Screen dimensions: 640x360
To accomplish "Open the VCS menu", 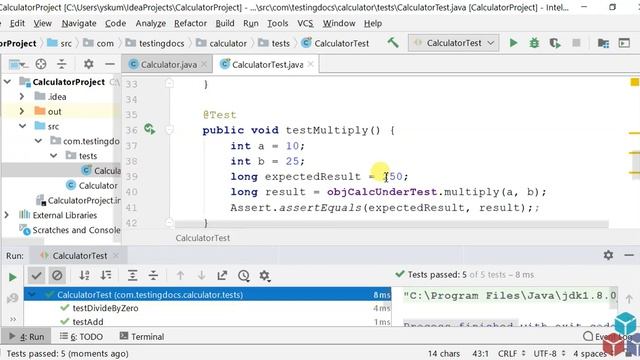I will point(305,23).
